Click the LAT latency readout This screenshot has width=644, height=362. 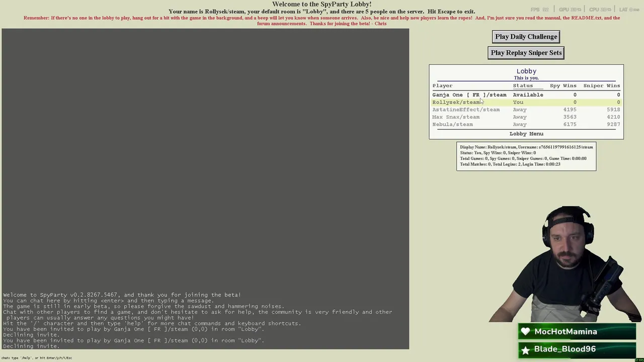629,10
